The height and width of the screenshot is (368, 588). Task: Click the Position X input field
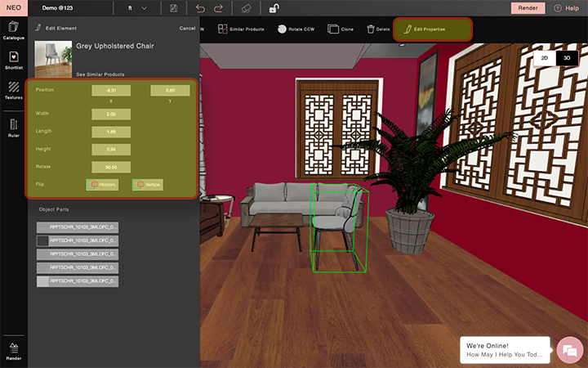[111, 91]
